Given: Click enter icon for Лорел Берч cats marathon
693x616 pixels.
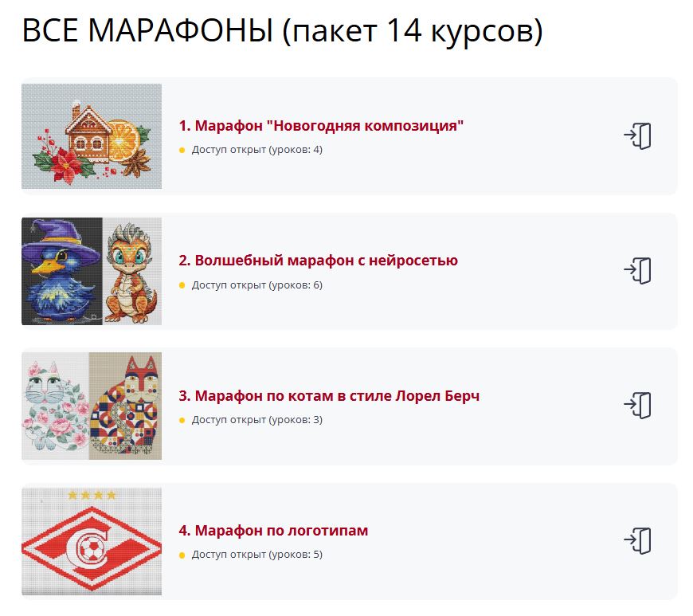Looking at the screenshot, I should [x=637, y=405].
